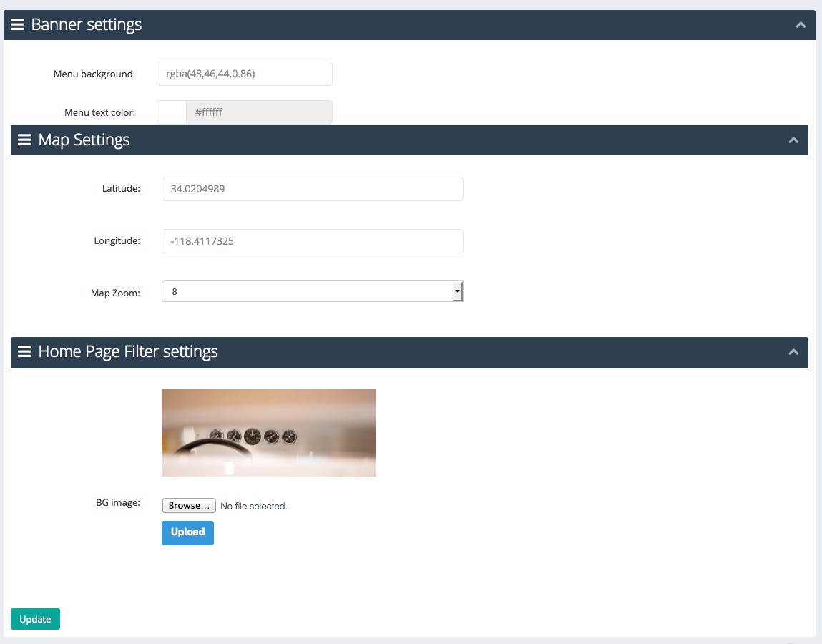
Task: Click the Home Page Filter settings title
Action: [128, 351]
